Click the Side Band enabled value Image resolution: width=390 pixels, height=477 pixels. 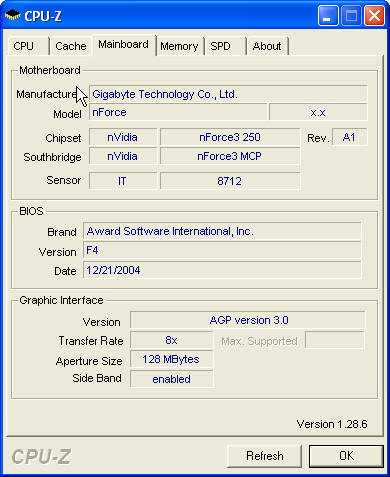tap(171, 379)
